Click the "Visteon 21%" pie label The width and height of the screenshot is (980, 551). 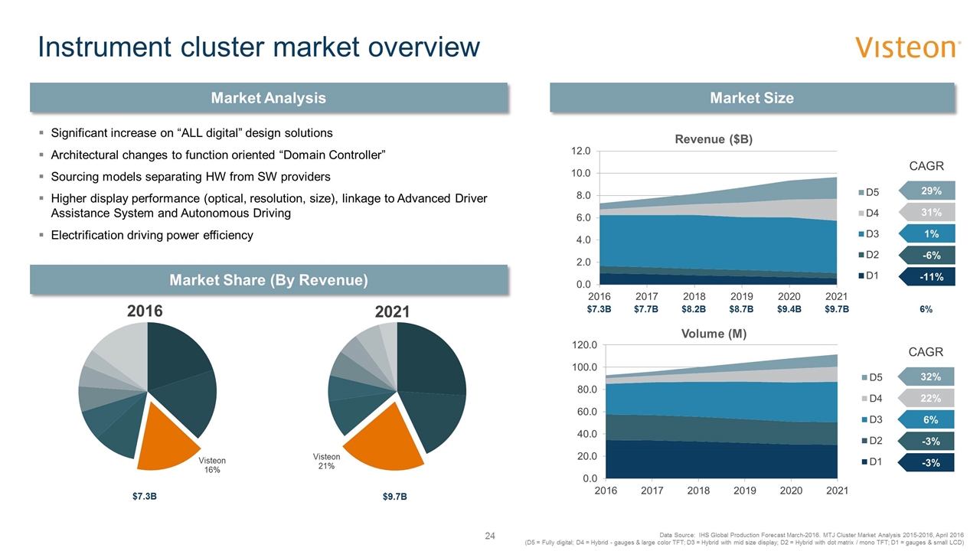pyautogui.click(x=326, y=461)
